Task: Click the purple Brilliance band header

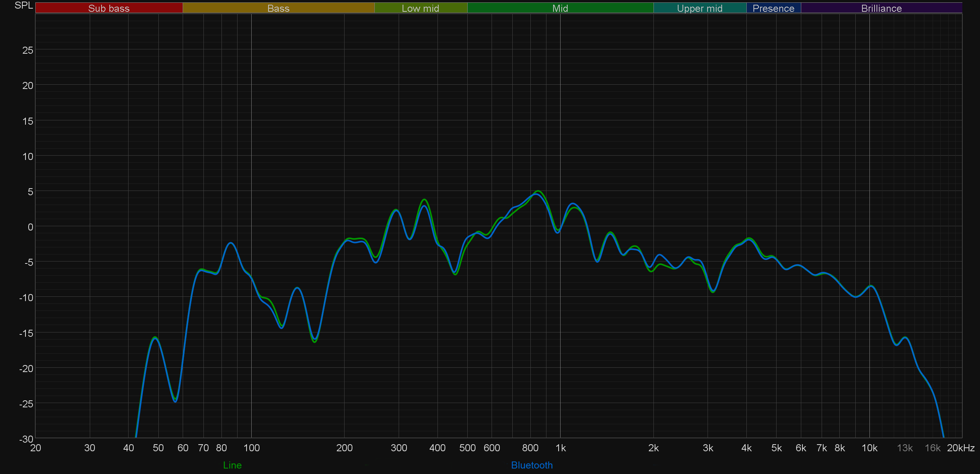Action: click(x=881, y=8)
